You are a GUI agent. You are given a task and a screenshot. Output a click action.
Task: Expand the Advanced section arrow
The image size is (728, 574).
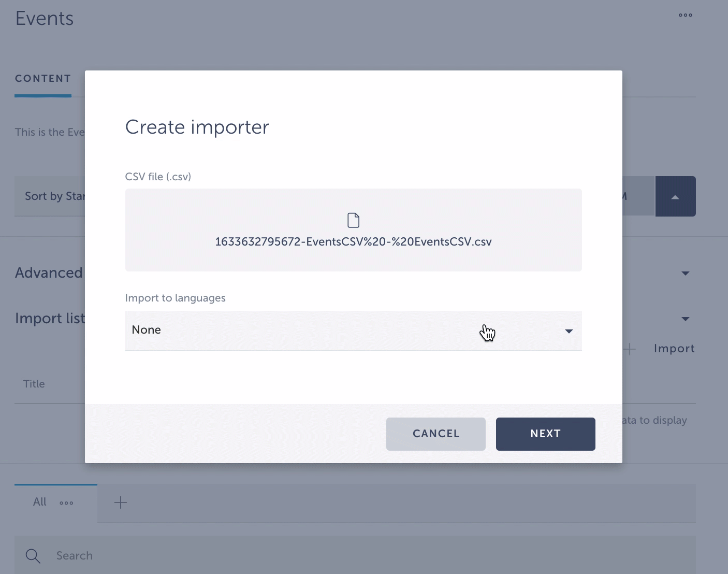click(x=686, y=273)
